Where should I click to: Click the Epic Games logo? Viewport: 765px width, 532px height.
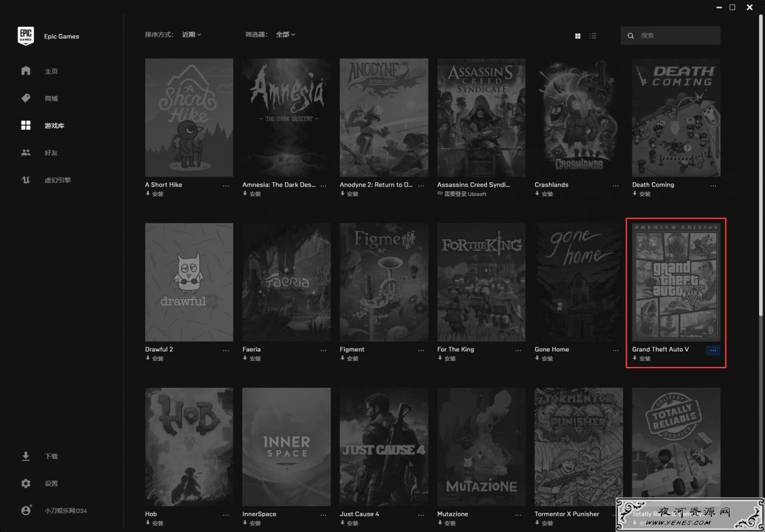click(x=26, y=36)
